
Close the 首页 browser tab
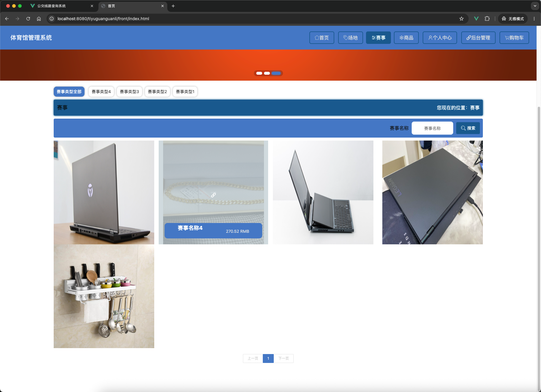[163, 6]
